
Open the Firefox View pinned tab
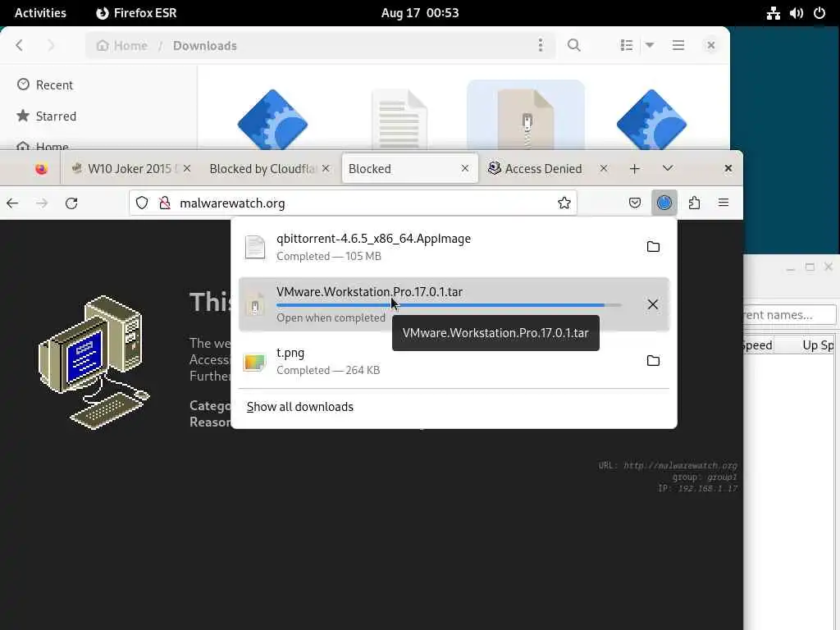pyautogui.click(x=41, y=169)
